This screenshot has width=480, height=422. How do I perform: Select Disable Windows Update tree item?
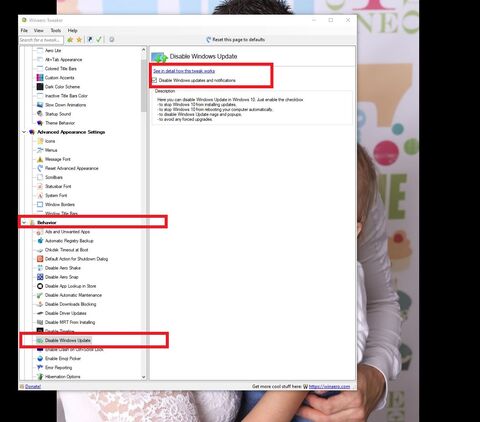(x=68, y=340)
